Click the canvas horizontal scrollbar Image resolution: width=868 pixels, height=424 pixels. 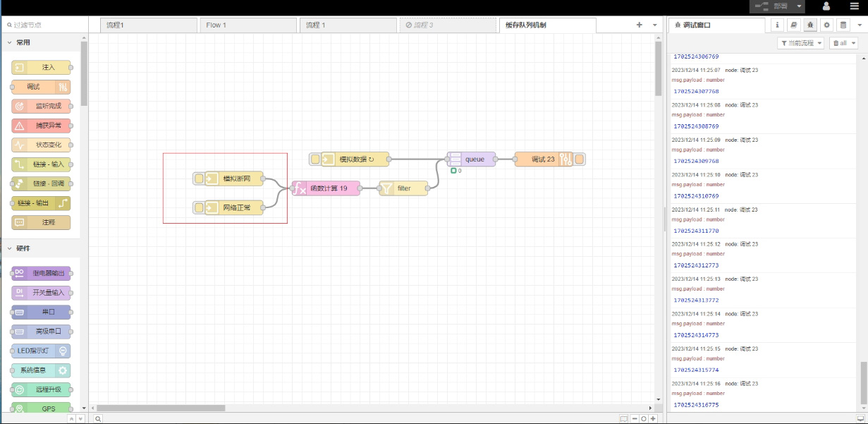(161, 408)
